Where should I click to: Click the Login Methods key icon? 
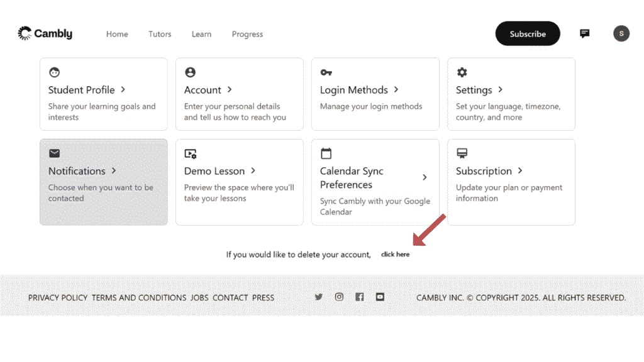326,72
